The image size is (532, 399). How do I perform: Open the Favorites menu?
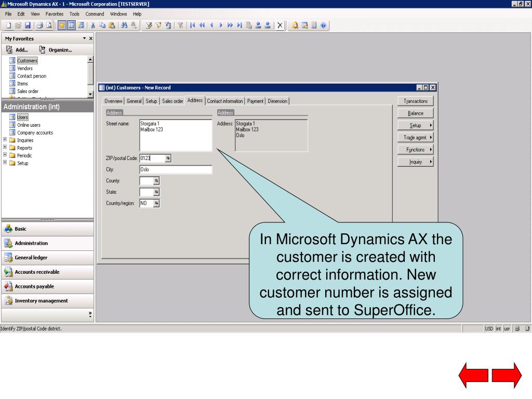tap(54, 14)
